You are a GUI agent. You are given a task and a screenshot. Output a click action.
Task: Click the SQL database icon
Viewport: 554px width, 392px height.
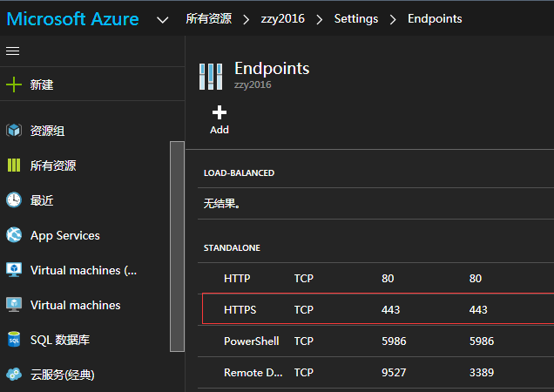click(x=14, y=340)
